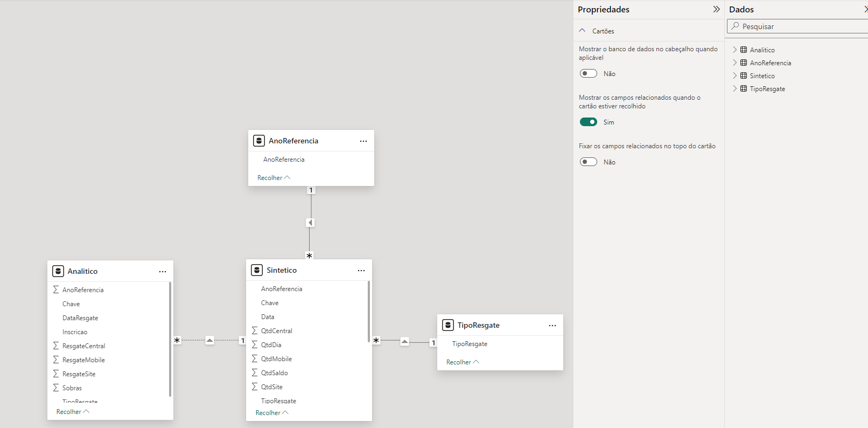This screenshot has height=428, width=868.
Task: Select the Chave field in the Sintetico card
Action: click(270, 303)
